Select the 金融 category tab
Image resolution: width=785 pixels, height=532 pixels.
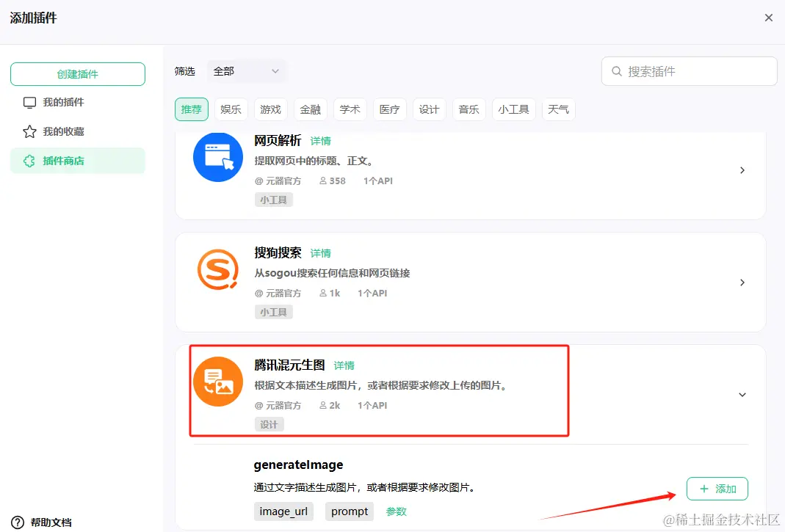point(311,109)
